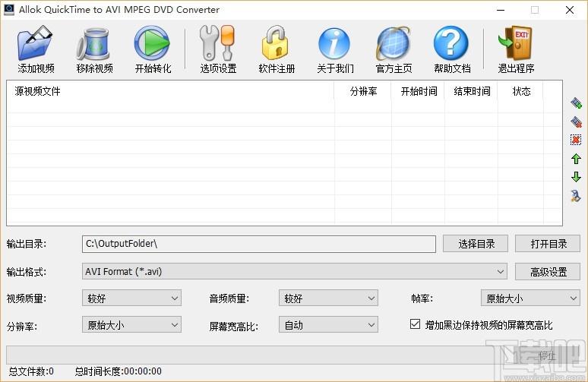The width and height of the screenshot is (588, 382).
Task: Click the 高级设置 advanced settings button
Action: 547,271
